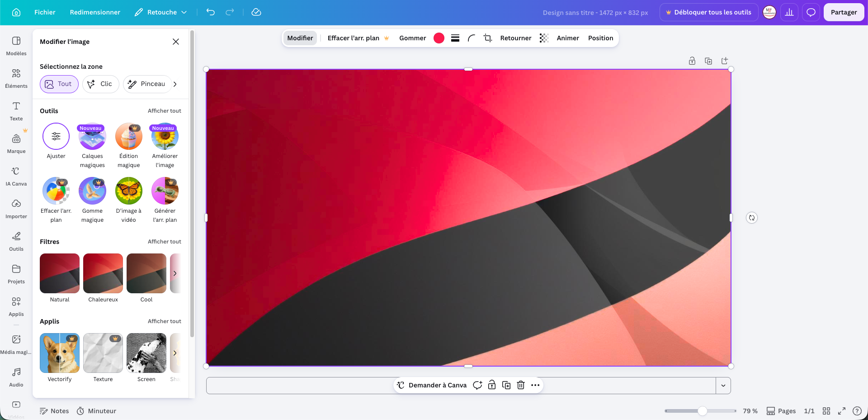Click Afficher tout next to Outils
Viewport: 868px width, 420px height.
[x=165, y=111]
